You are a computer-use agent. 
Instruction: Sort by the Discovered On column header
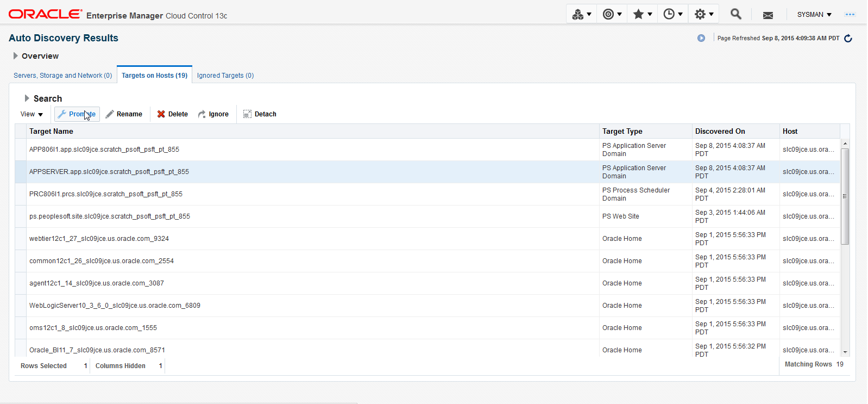[x=735, y=131]
